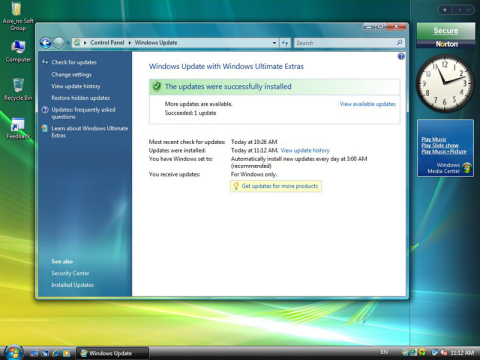Click the magnifier icon in Search box

pos(399,42)
